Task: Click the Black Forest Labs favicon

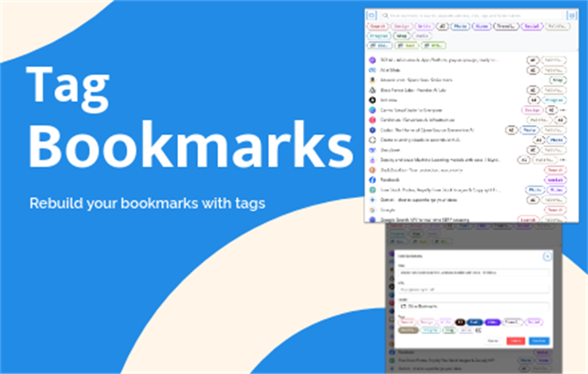Action: pyautogui.click(x=372, y=91)
